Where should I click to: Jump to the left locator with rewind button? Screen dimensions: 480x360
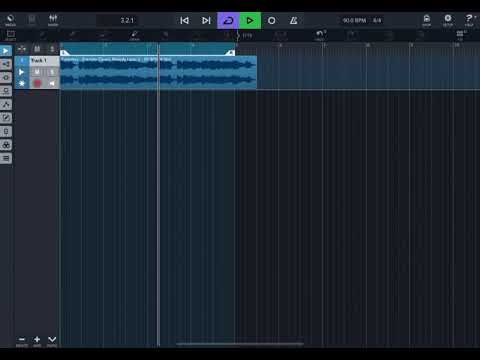(184, 21)
